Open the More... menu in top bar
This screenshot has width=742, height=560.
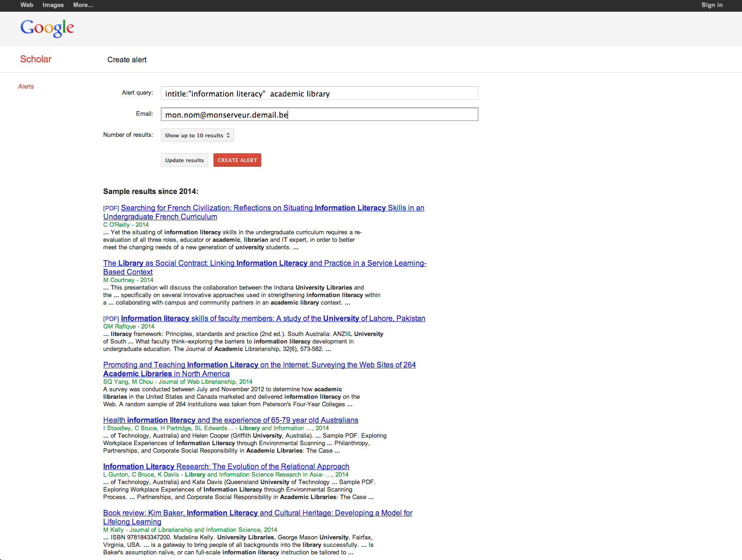point(83,5)
